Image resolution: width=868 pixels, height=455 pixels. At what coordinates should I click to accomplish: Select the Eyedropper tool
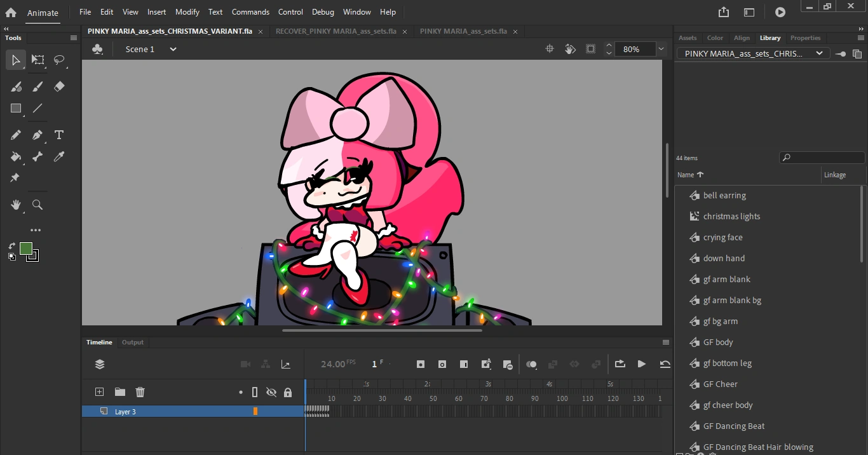(58, 157)
